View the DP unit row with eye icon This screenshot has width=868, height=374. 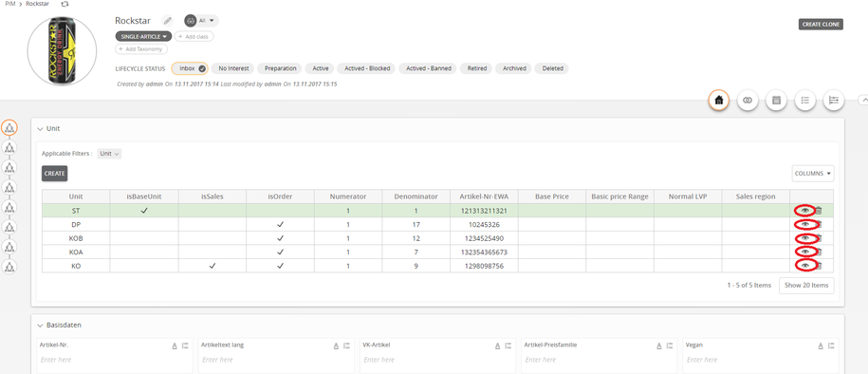pyautogui.click(x=805, y=224)
